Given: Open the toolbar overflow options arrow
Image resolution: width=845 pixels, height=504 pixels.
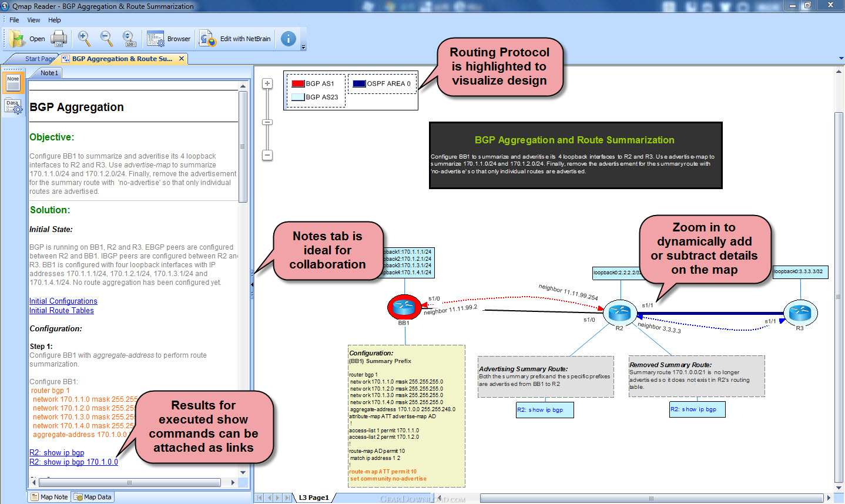Looking at the screenshot, I should pos(303,47).
